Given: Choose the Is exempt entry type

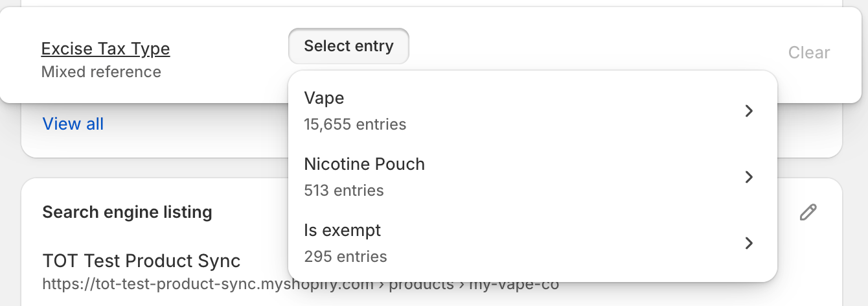Looking at the screenshot, I should coord(342,231).
